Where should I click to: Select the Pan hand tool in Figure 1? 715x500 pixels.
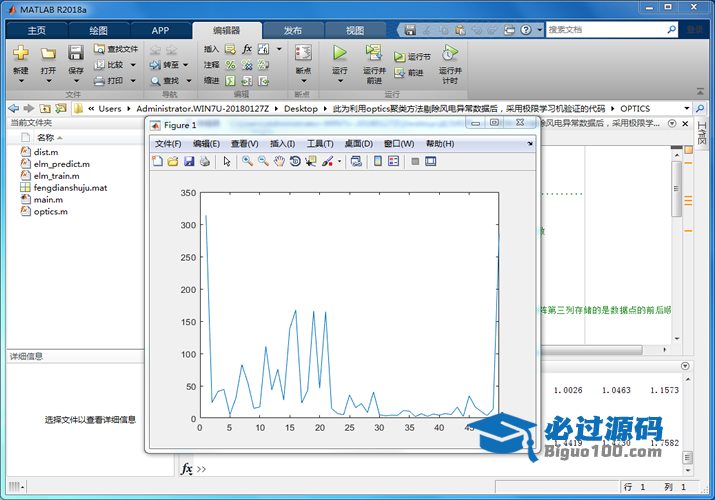(x=279, y=161)
